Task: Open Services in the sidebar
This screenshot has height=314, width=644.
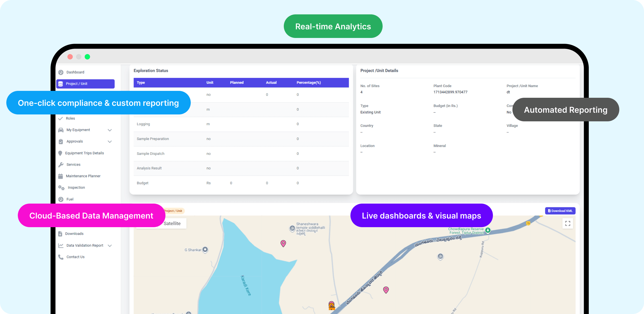Action: [x=74, y=165]
